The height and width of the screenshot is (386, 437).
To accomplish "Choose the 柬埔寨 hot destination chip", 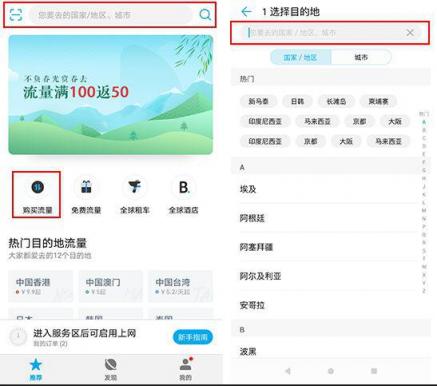I will [378, 101].
